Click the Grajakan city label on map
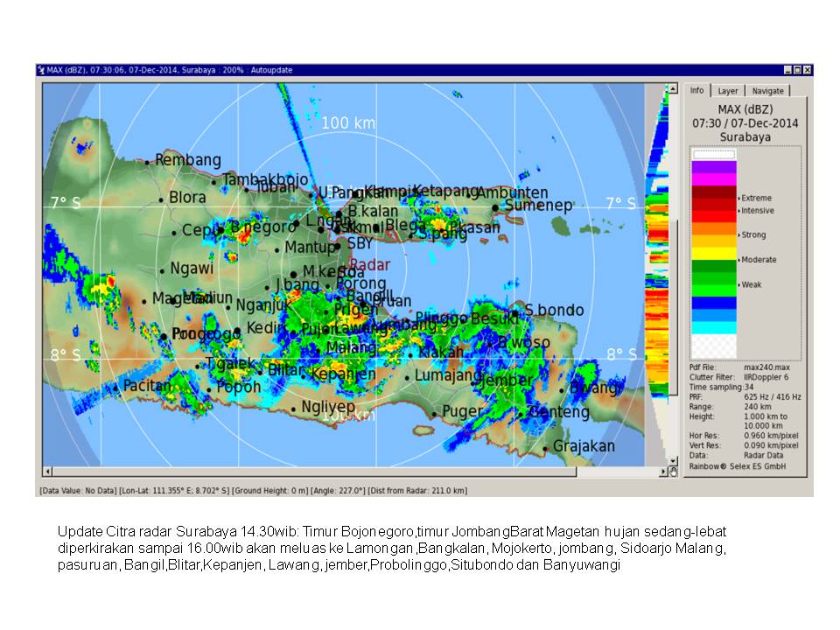 click(584, 445)
